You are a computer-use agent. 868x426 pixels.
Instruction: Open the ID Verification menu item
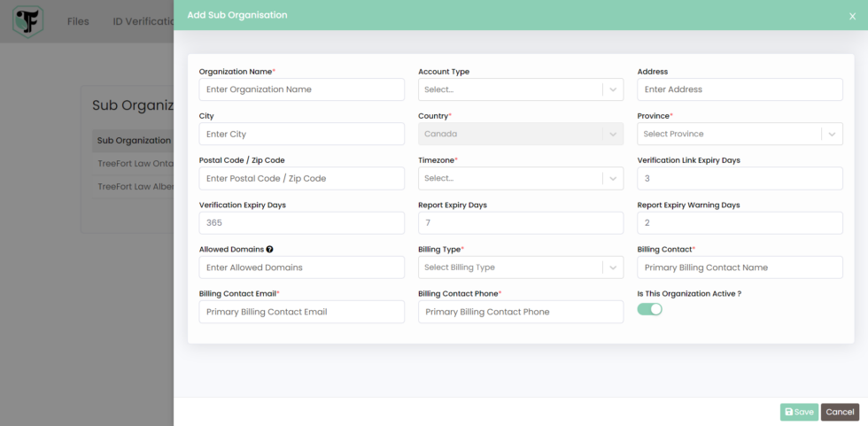142,21
